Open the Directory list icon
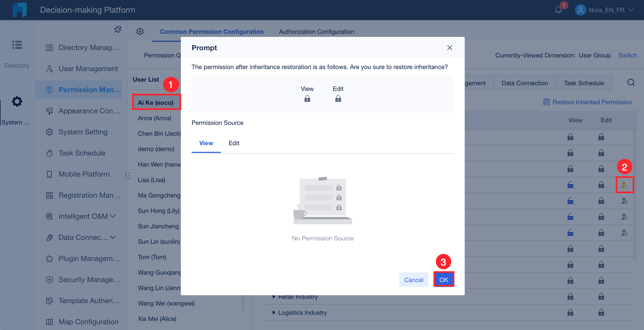The height and width of the screenshot is (330, 644). (x=17, y=45)
